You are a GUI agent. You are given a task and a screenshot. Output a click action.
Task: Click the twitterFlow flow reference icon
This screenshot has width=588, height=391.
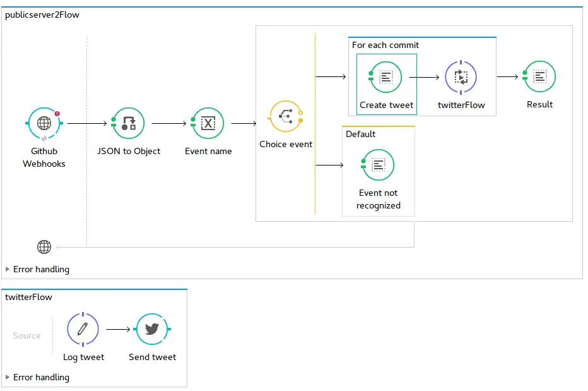pos(461,77)
